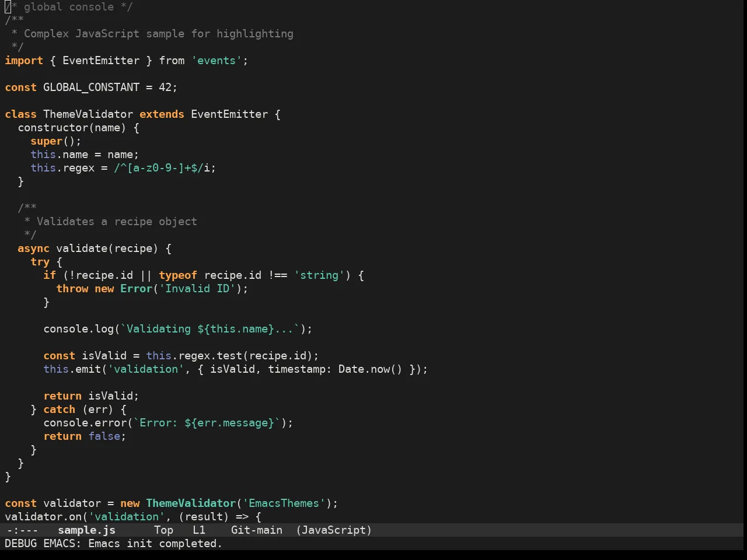This screenshot has height=560, width=747.
Task: Click the 'try' keyword
Action: click(x=40, y=262)
